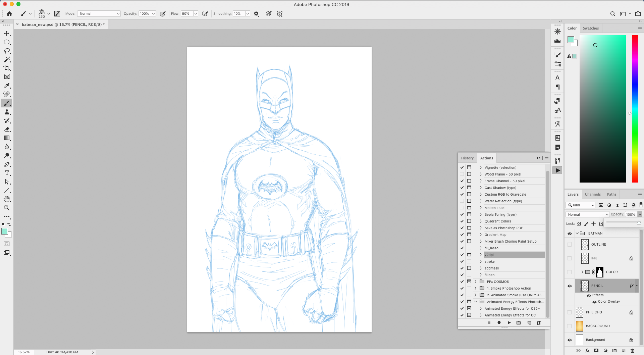Select the Zoom tool

[7, 208]
